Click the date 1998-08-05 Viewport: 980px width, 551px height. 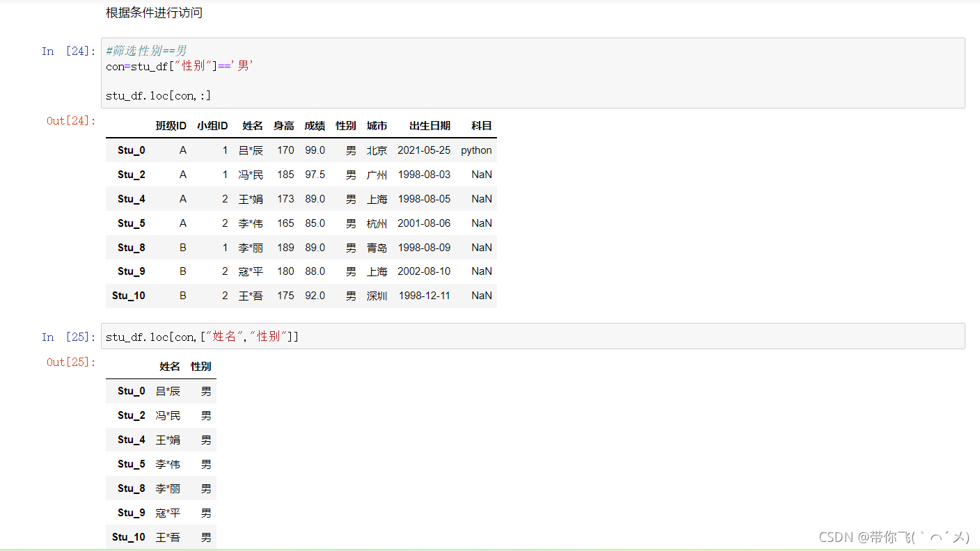[424, 199]
